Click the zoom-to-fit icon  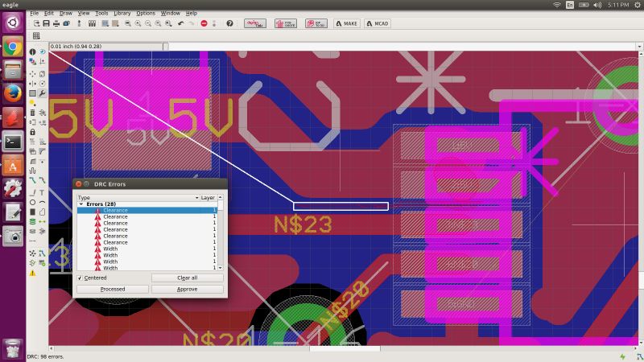coord(128,23)
